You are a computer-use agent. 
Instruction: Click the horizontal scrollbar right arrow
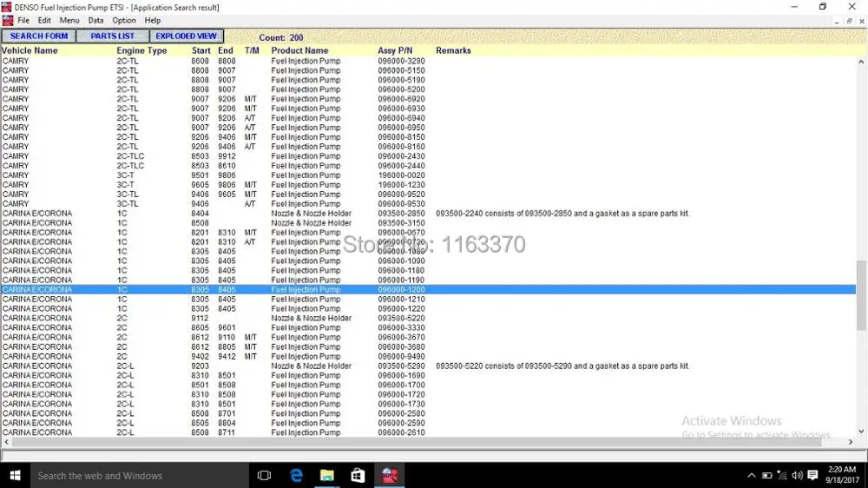851,442
